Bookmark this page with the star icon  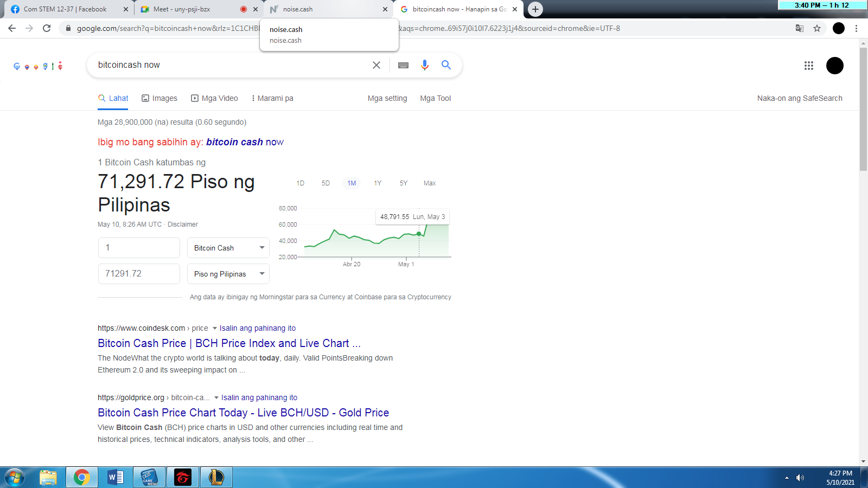[x=817, y=28]
